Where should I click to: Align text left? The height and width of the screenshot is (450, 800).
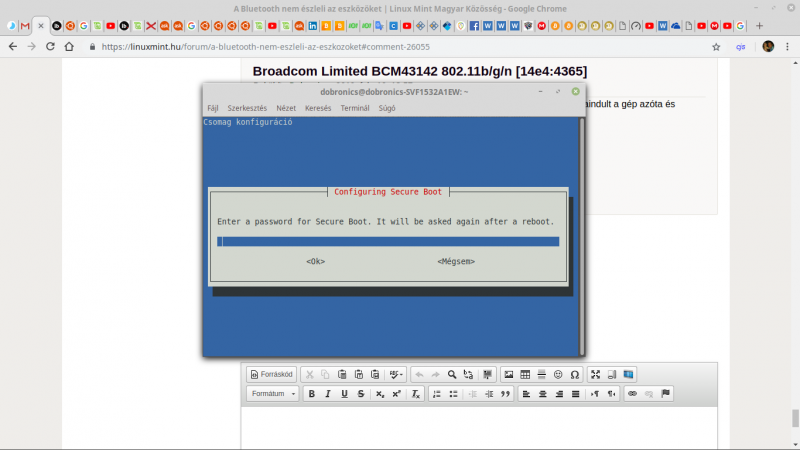pos(526,394)
